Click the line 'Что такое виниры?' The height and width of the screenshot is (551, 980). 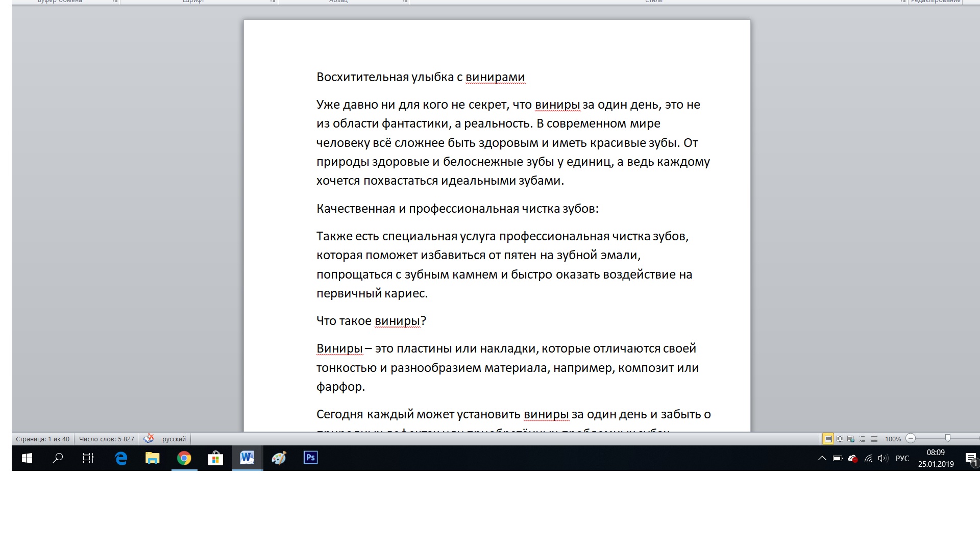(371, 321)
